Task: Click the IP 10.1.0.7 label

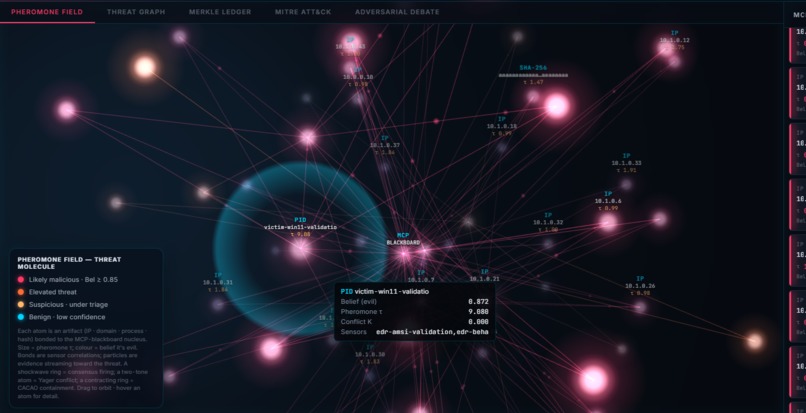Action: point(421,276)
